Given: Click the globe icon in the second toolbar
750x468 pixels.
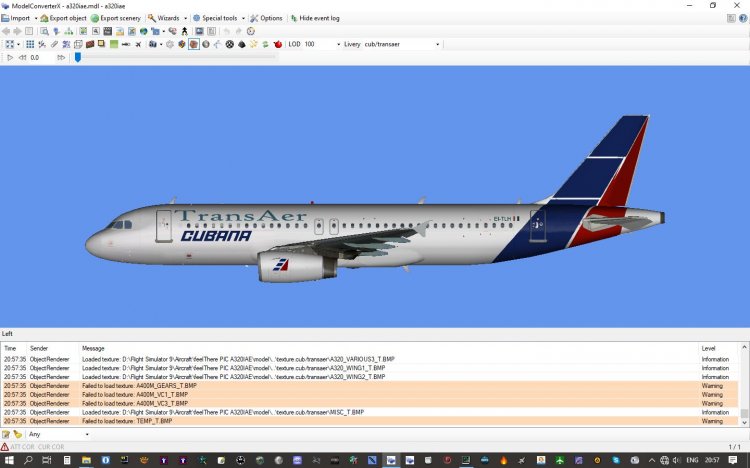Looking at the screenshot, I should pyautogui.click(x=143, y=31).
